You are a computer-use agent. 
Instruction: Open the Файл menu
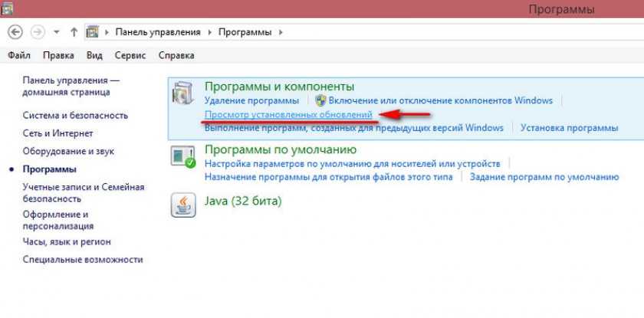[x=20, y=55]
